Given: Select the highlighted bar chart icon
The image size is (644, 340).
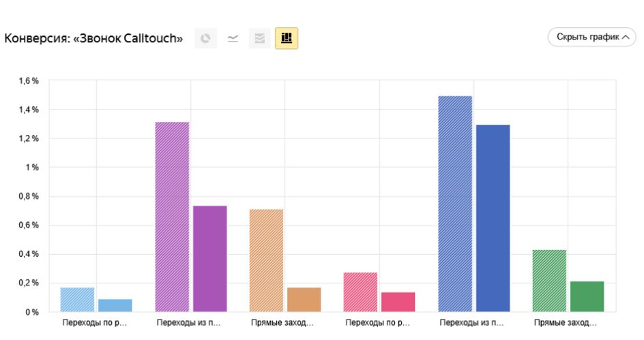Looking at the screenshot, I should click(287, 39).
